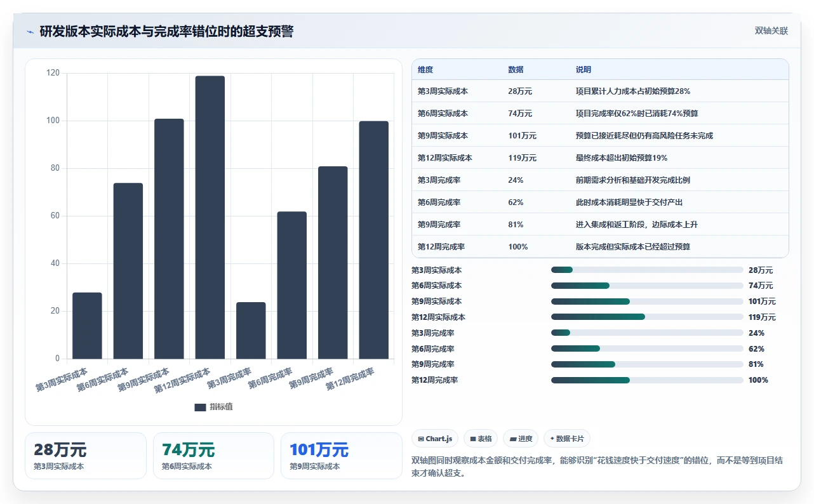This screenshot has height=504, width=814.
Task: Click the lightning icon beside the page title
Action: pos(30,32)
